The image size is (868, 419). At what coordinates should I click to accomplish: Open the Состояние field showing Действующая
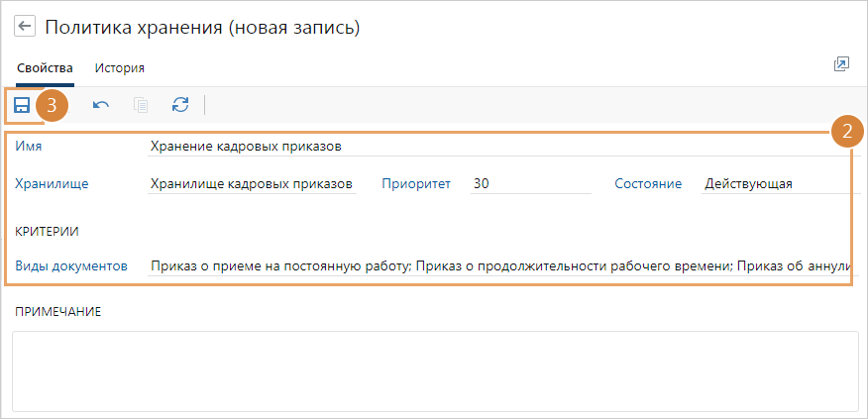click(x=773, y=183)
